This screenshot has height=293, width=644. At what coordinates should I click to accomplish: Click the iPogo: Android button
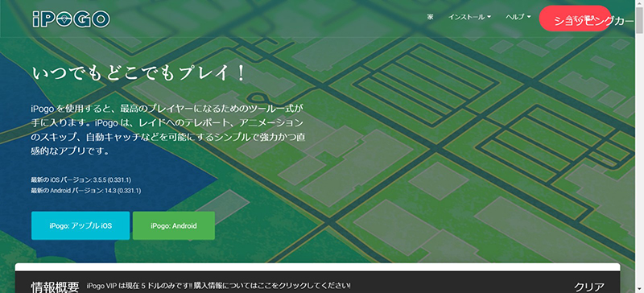point(174,225)
